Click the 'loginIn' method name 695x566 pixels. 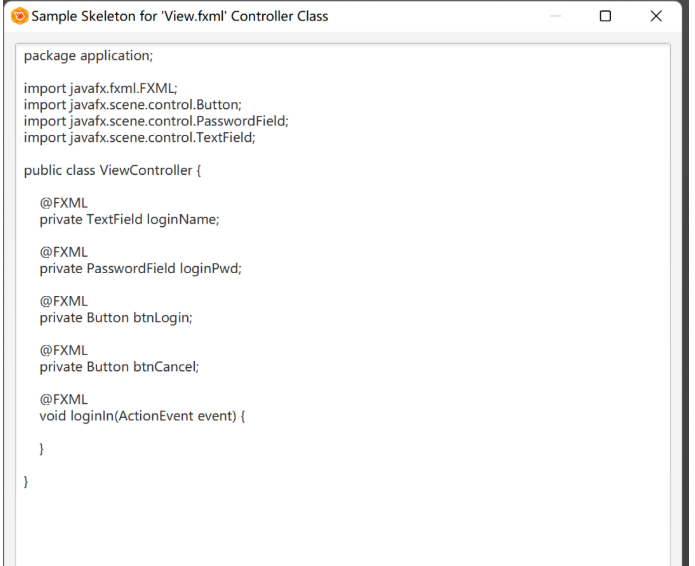click(x=91, y=415)
